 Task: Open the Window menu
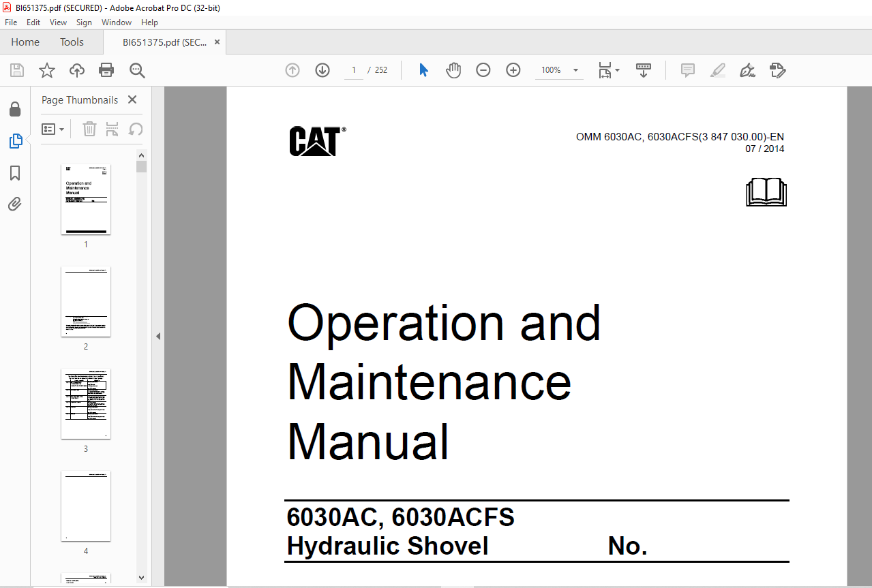tap(117, 22)
